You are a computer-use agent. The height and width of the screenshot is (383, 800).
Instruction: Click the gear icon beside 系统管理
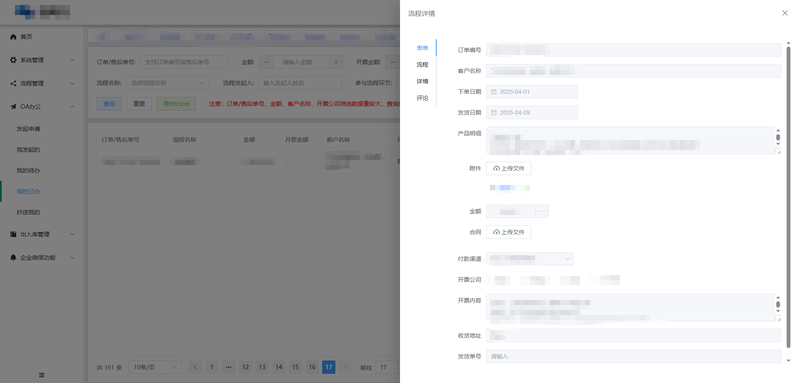[13, 60]
